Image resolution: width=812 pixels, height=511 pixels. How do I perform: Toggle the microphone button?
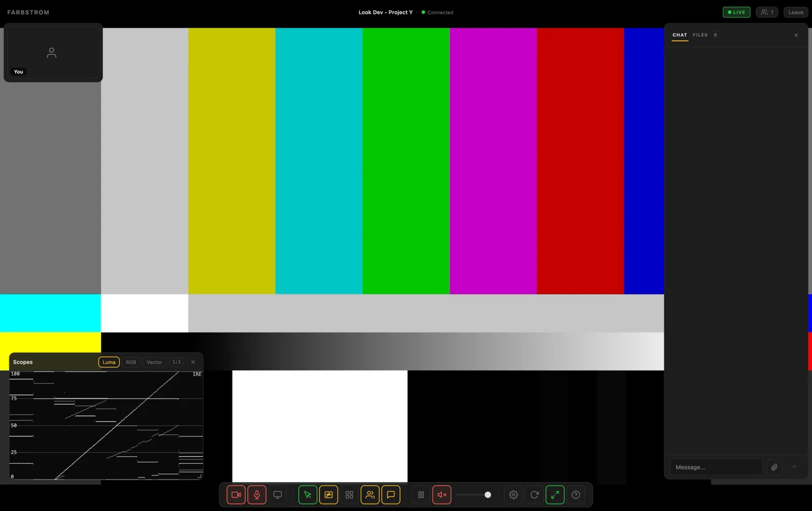(257, 495)
